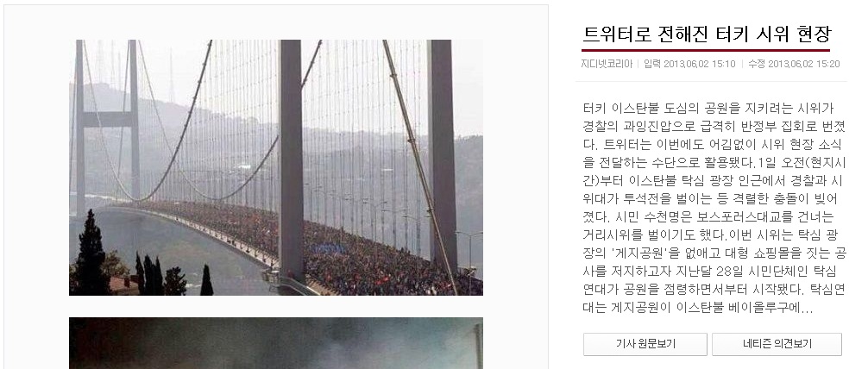The image size is (868, 369).
Task: Click the central bridge tower in the photo
Action: click(x=290, y=160)
